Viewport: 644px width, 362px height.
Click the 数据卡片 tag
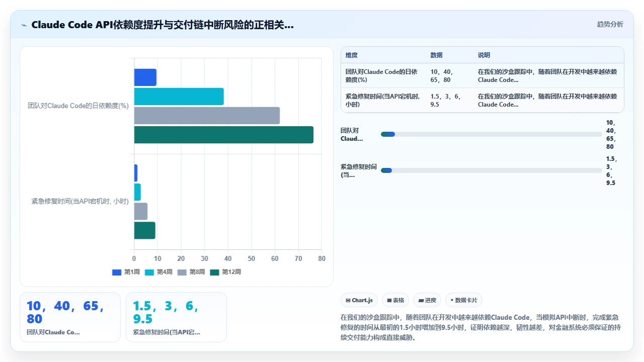pos(464,300)
